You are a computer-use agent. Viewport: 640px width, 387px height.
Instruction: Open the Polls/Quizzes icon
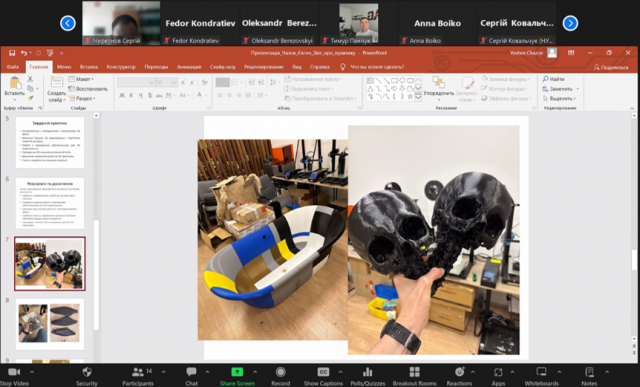368,372
